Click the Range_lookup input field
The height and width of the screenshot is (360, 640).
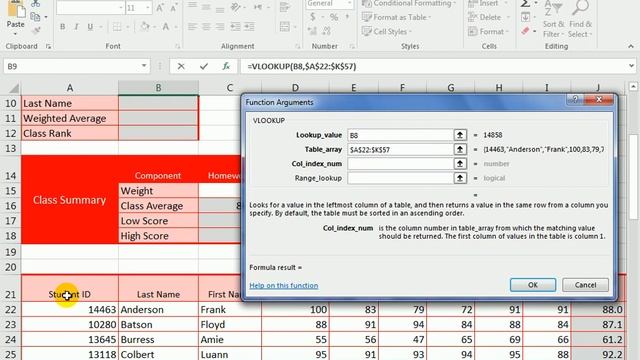pos(400,178)
